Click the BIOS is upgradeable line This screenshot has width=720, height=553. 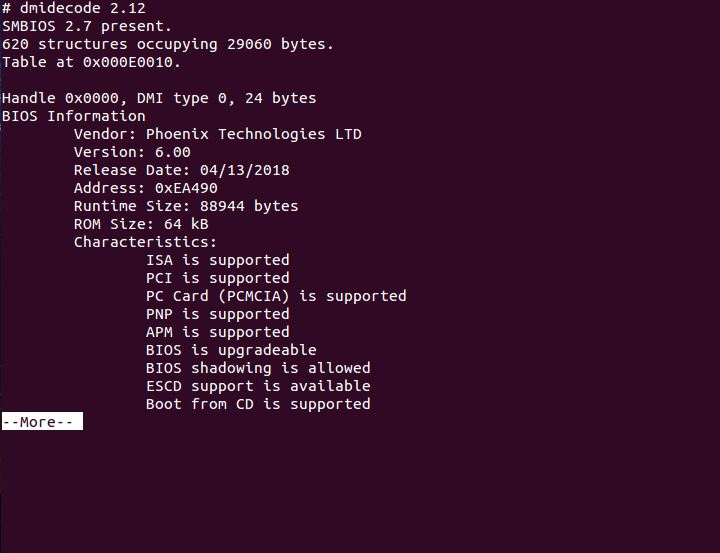[x=231, y=350]
